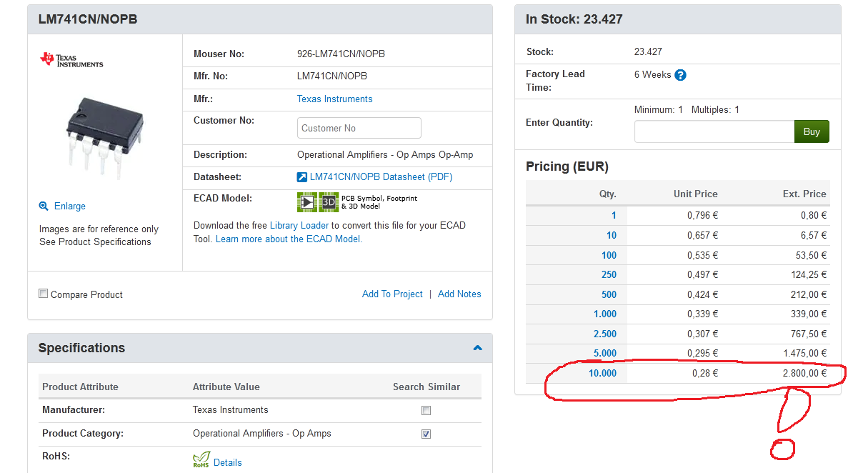Open the Texas Instruments manufacturer link
Viewport: 868px width, 473px height.
point(334,99)
